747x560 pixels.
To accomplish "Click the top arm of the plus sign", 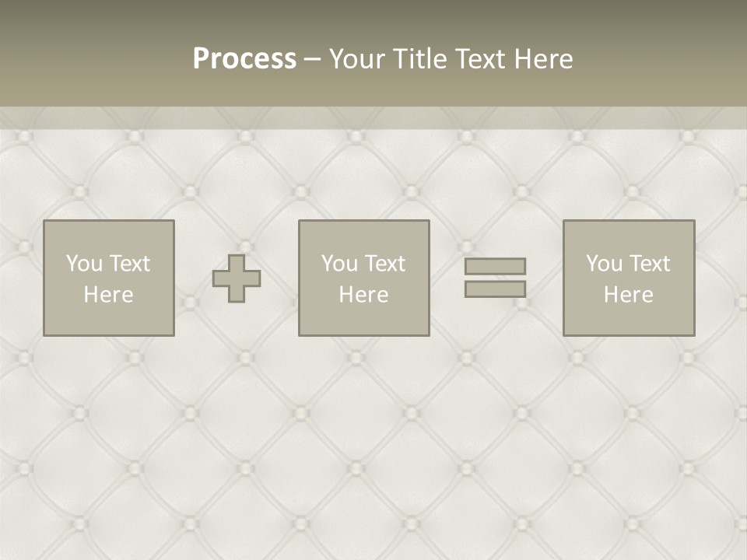I will [237, 262].
